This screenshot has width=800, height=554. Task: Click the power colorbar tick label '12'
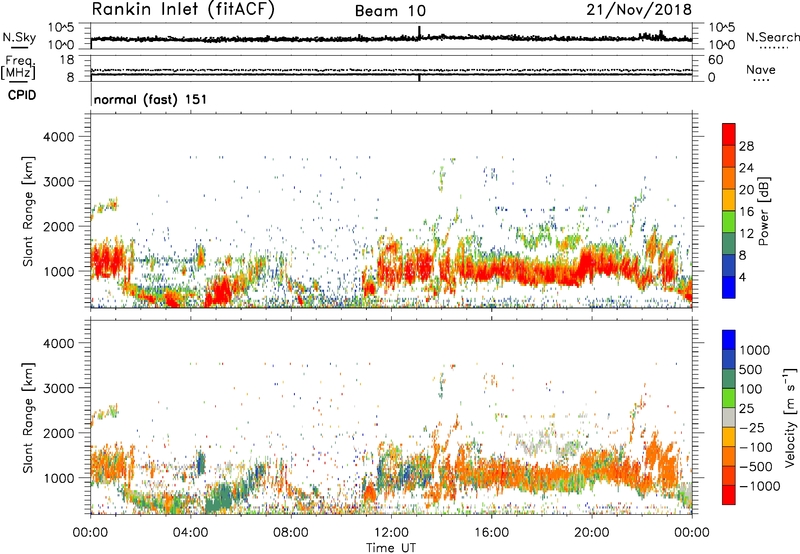click(x=746, y=233)
